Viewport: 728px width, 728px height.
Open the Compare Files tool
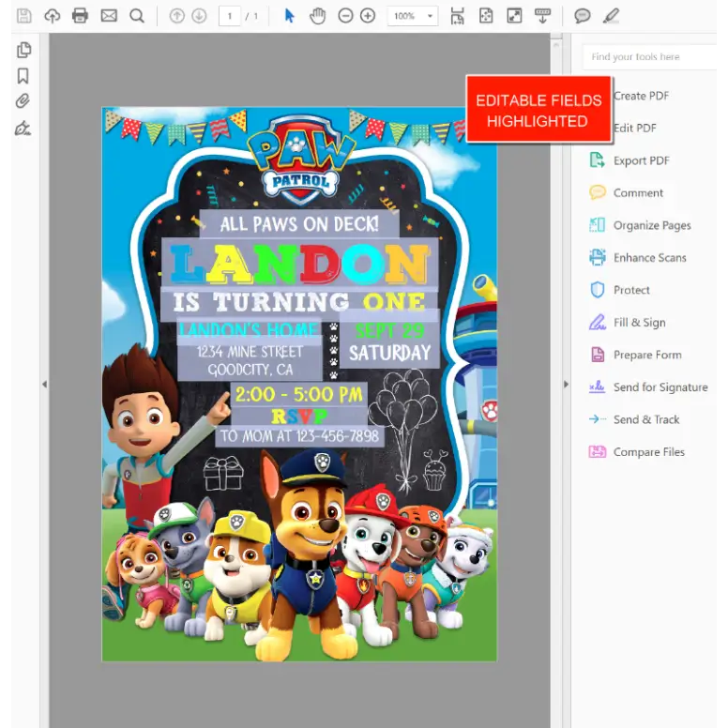tap(637, 452)
